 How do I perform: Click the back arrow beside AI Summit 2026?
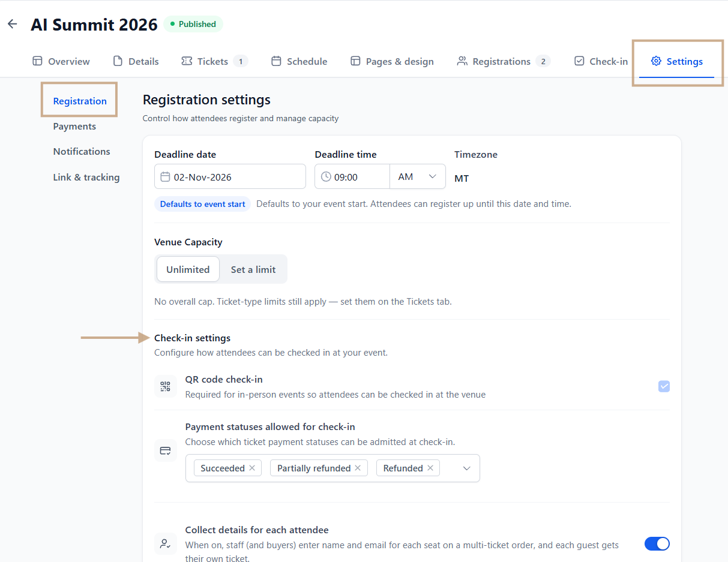click(x=12, y=24)
